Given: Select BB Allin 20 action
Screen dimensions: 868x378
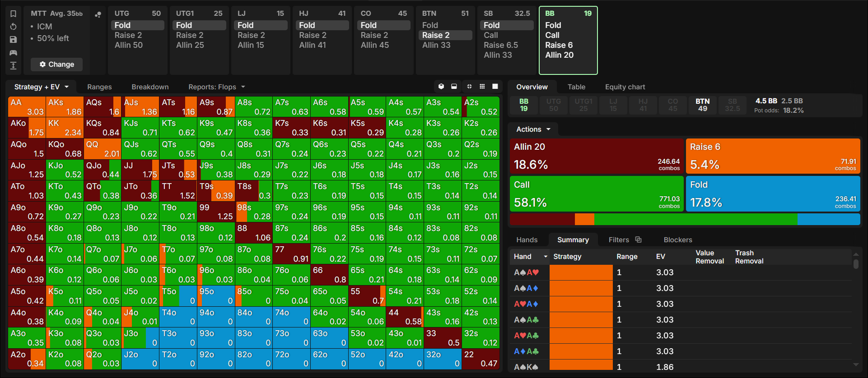Looking at the screenshot, I should click(559, 55).
